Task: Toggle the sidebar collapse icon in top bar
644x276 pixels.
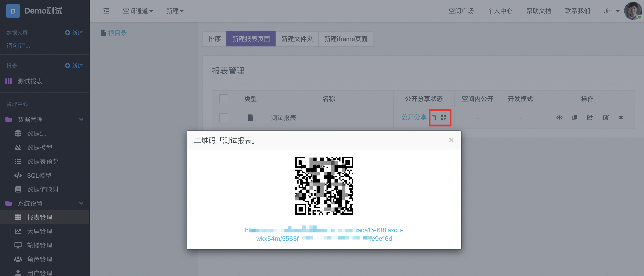Action: coord(106,11)
